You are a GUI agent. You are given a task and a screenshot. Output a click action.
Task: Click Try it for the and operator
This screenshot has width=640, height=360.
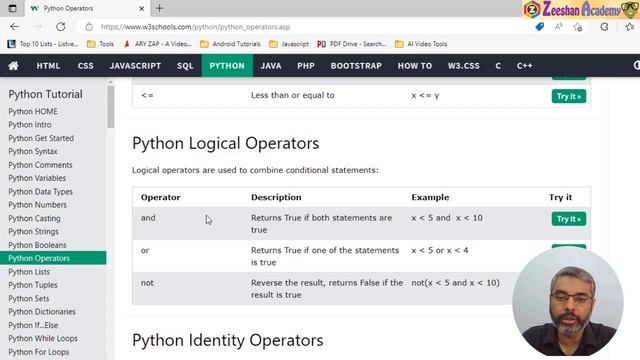click(x=569, y=219)
